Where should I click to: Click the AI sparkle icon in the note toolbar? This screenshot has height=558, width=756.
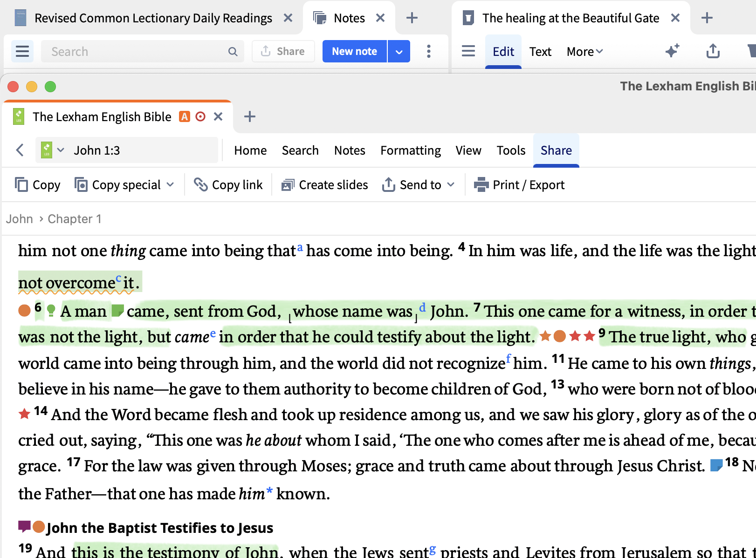pyautogui.click(x=672, y=51)
